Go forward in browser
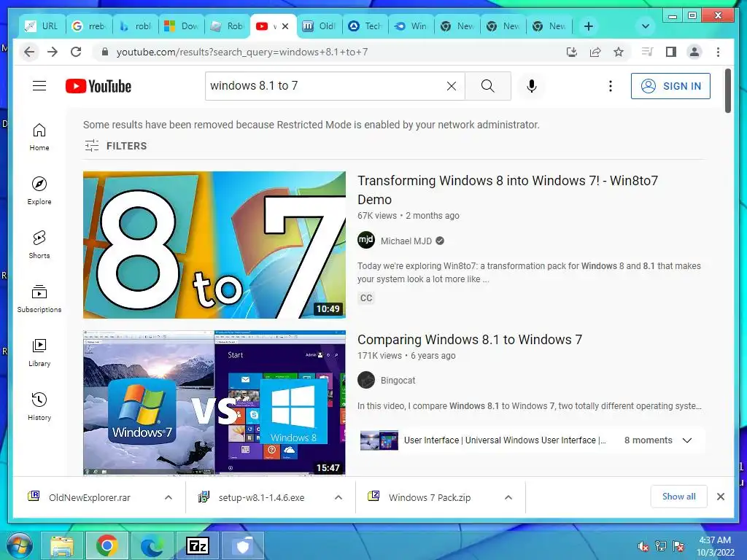 [53, 52]
